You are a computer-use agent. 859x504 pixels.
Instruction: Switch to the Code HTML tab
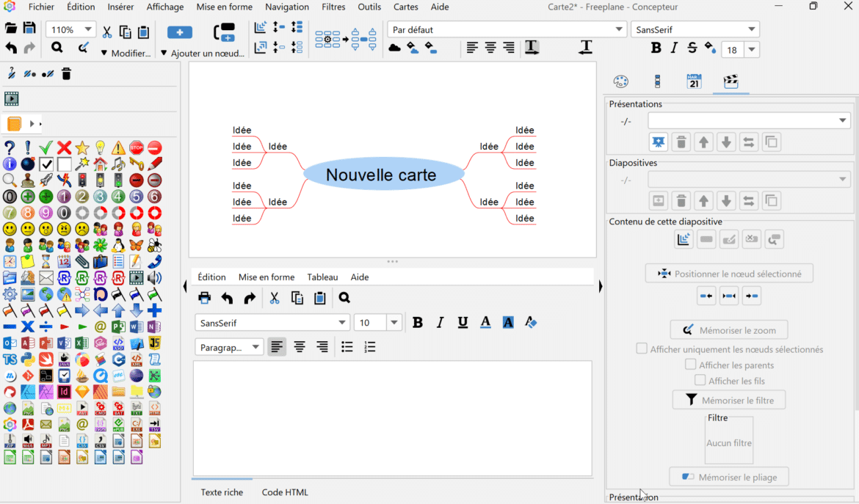click(284, 492)
